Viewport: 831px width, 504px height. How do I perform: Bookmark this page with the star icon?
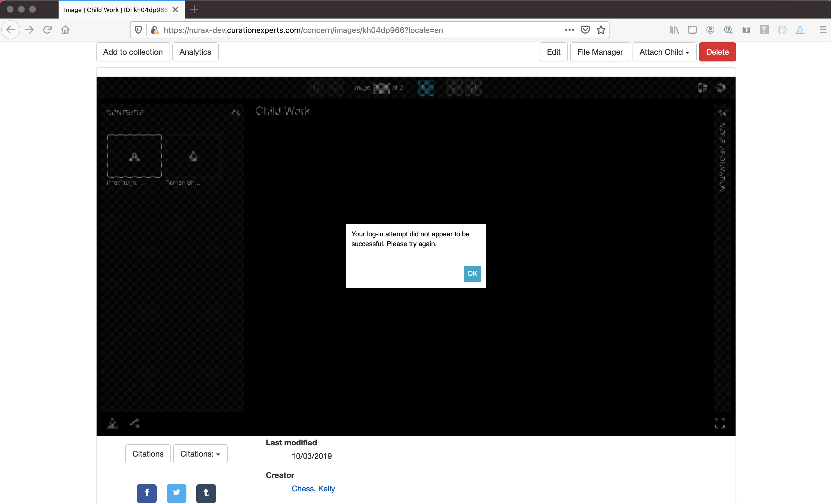(601, 30)
